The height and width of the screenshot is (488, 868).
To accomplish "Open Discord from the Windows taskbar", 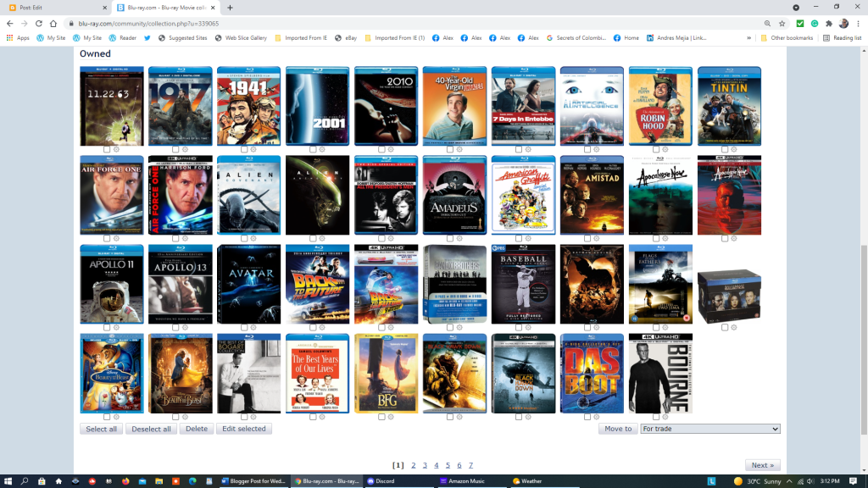I will pyautogui.click(x=381, y=481).
